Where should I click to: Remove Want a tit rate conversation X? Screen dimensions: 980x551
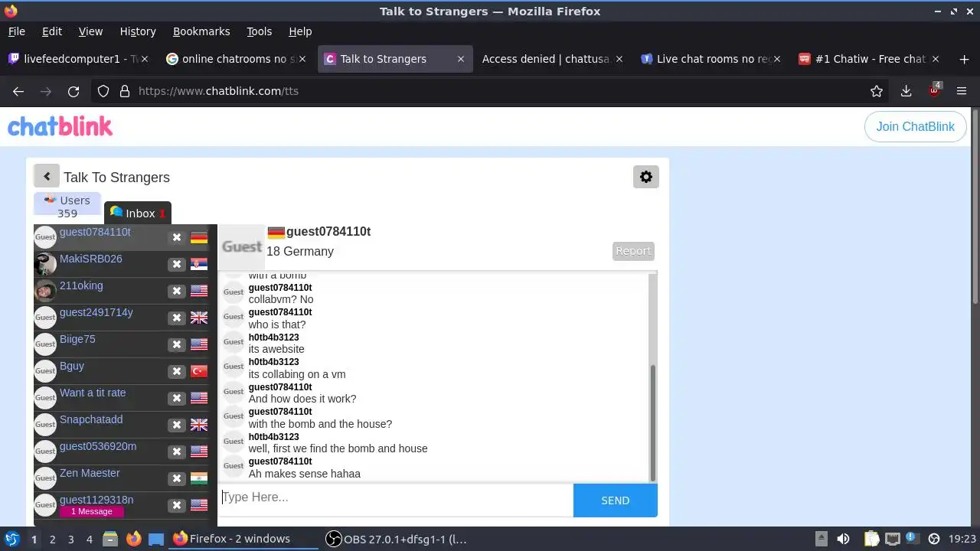click(x=177, y=398)
